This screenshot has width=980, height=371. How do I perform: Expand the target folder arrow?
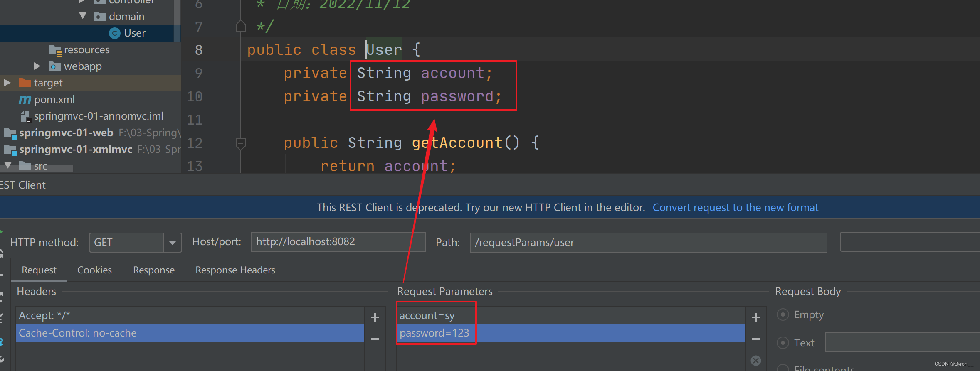pyautogui.click(x=7, y=83)
